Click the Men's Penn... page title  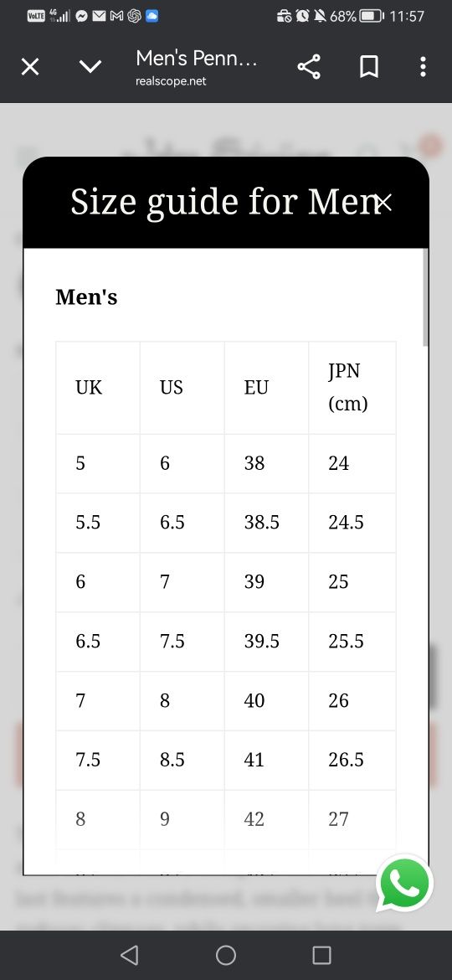[197, 58]
